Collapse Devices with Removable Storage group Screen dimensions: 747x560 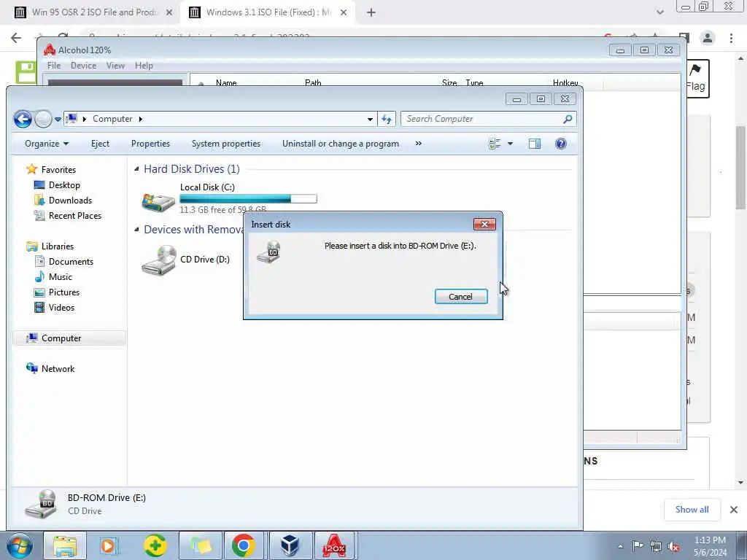136,230
